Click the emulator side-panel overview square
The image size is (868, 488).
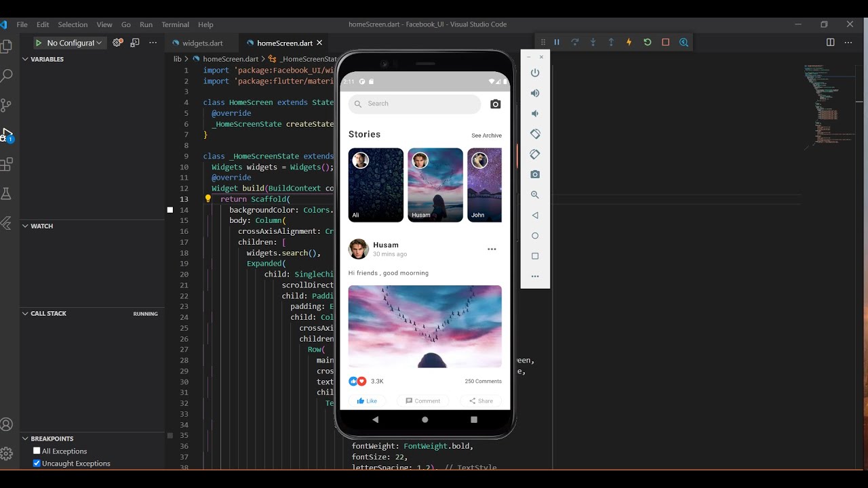(x=535, y=256)
